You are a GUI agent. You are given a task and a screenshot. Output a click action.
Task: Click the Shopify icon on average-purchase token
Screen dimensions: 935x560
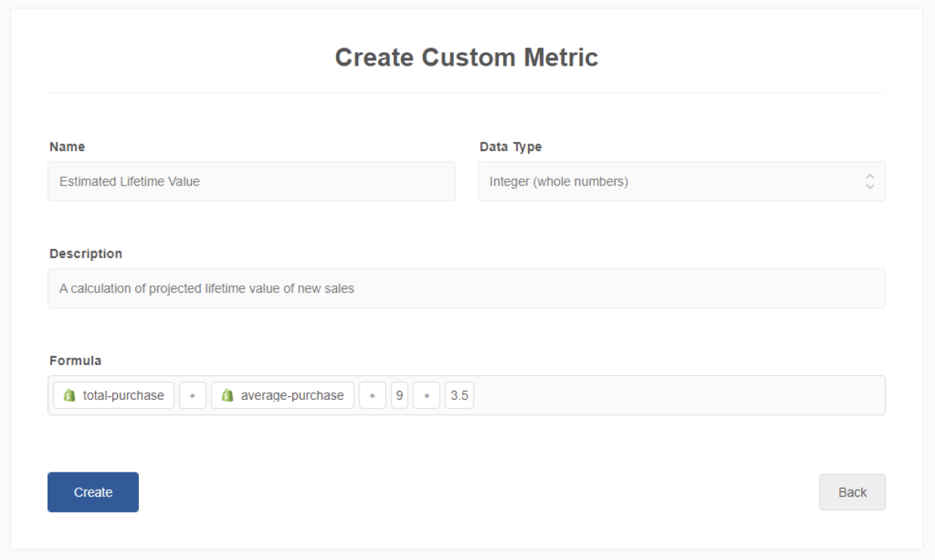(x=227, y=395)
